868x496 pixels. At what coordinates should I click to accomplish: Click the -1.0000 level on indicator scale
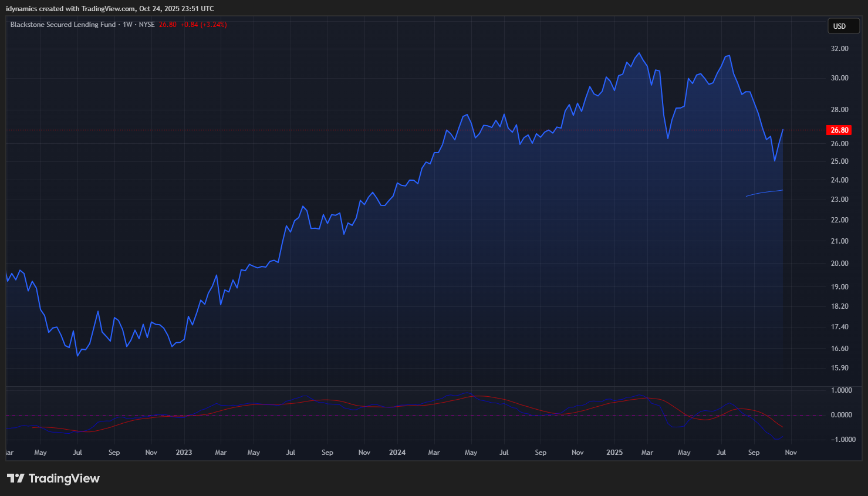(841, 440)
